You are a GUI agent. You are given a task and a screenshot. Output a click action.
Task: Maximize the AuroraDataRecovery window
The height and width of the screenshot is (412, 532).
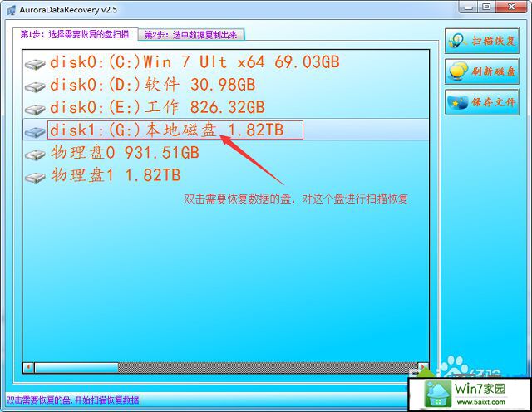(x=487, y=7)
